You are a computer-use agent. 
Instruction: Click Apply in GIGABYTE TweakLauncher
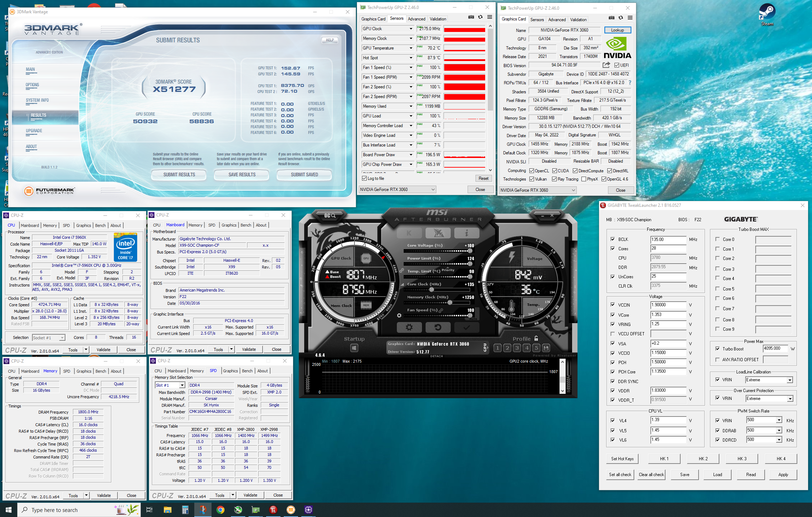click(783, 474)
